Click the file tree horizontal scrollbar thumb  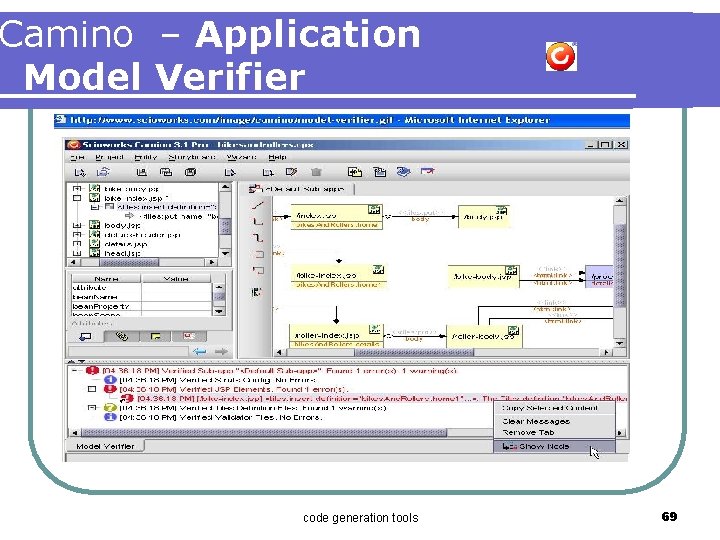point(129,262)
